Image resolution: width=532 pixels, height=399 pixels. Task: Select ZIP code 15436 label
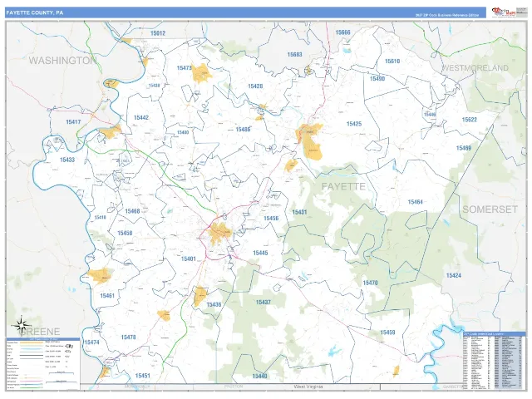click(x=214, y=304)
